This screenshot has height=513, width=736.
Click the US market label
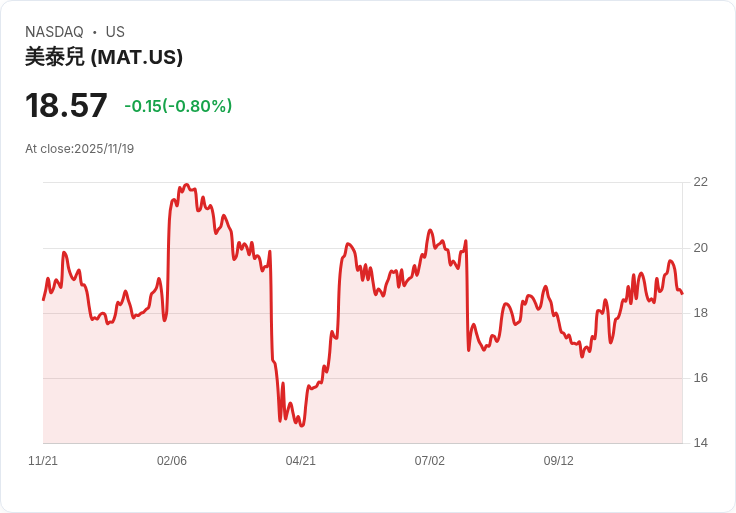(x=115, y=32)
